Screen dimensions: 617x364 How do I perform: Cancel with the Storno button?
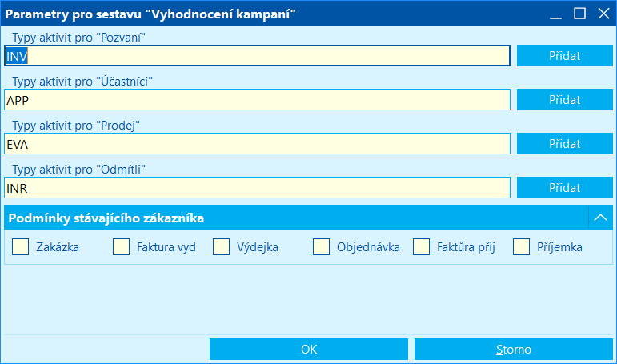pos(513,350)
